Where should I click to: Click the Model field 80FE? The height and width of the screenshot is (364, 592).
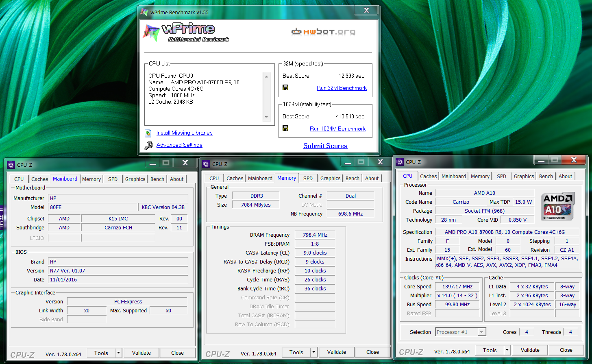93,207
